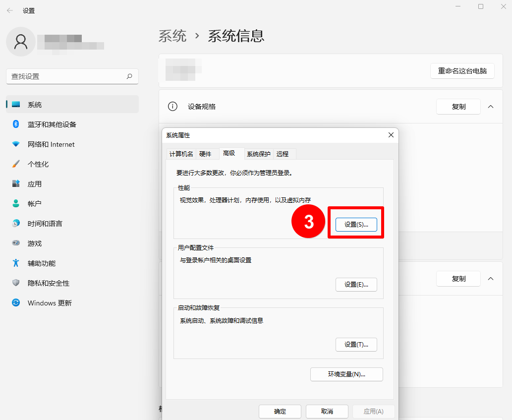Select the 个性化 paintbrush icon
This screenshot has width=512, height=420.
[x=16, y=164]
